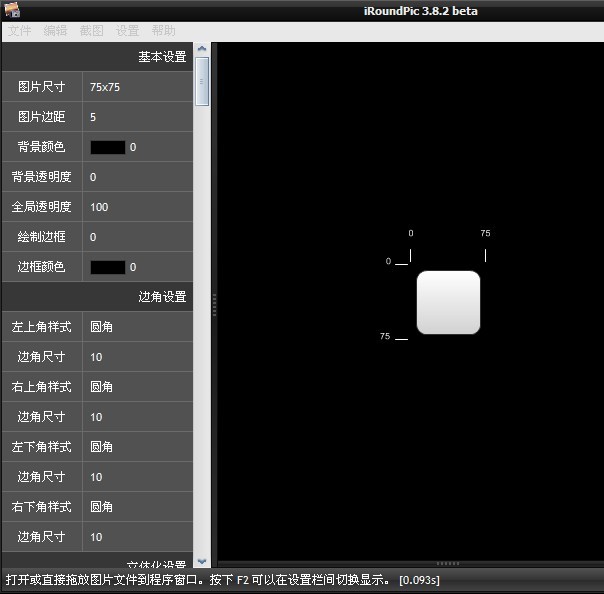The height and width of the screenshot is (594, 604).
Task: Open the 设置 menu
Action: click(128, 31)
